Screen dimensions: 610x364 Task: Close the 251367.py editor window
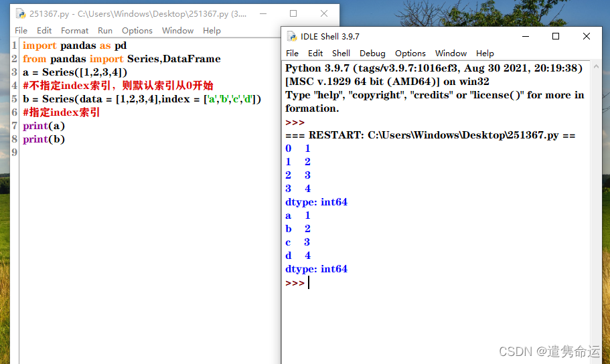click(323, 13)
